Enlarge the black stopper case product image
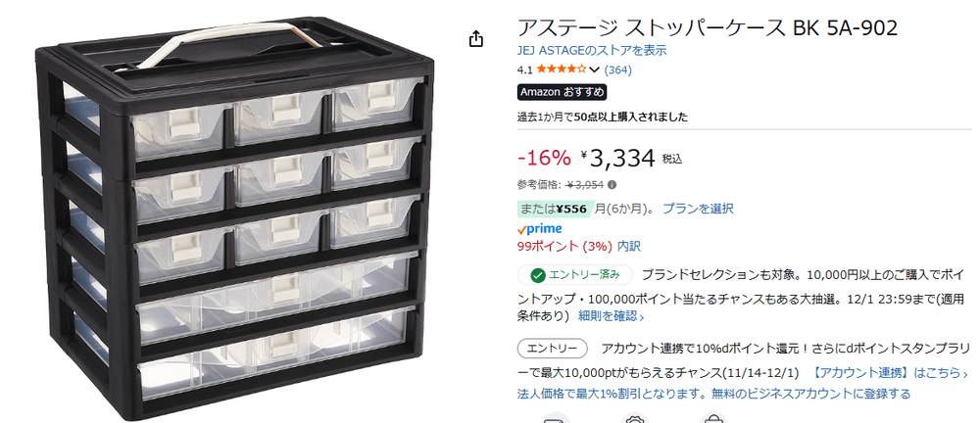The height and width of the screenshot is (423, 980). coord(234,218)
